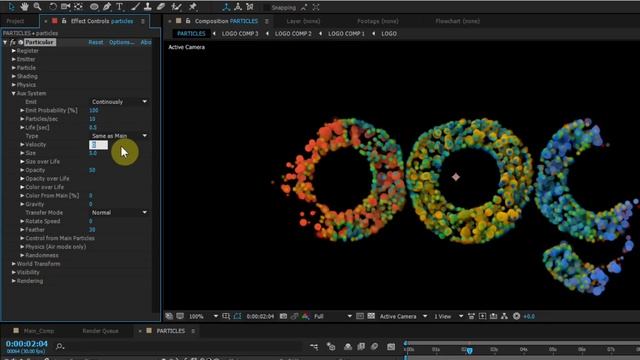
Task: Select the Brush tool
Action: [136, 7]
